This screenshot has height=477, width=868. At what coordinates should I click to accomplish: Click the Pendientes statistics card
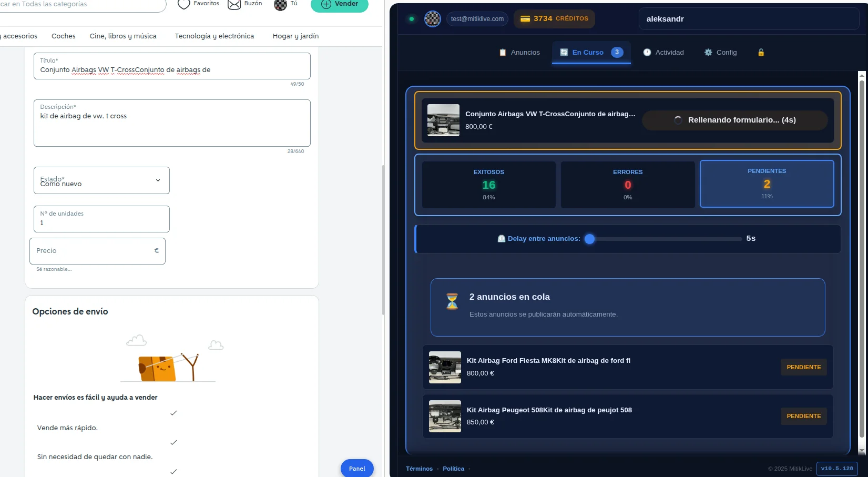[x=767, y=184]
